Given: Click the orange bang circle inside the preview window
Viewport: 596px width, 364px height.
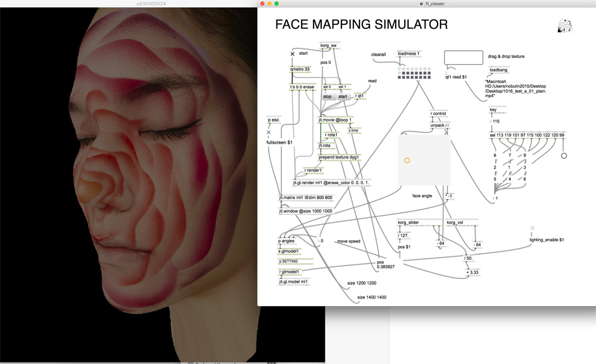Looking at the screenshot, I should (x=407, y=160).
